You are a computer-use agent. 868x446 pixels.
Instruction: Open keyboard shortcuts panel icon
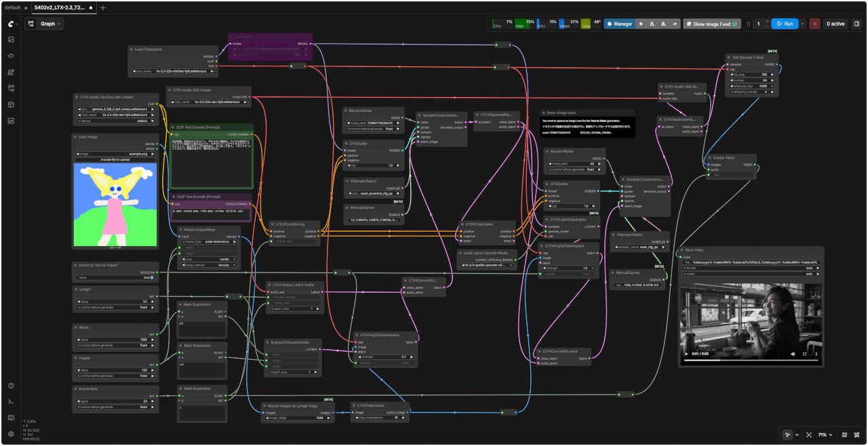(x=11, y=418)
